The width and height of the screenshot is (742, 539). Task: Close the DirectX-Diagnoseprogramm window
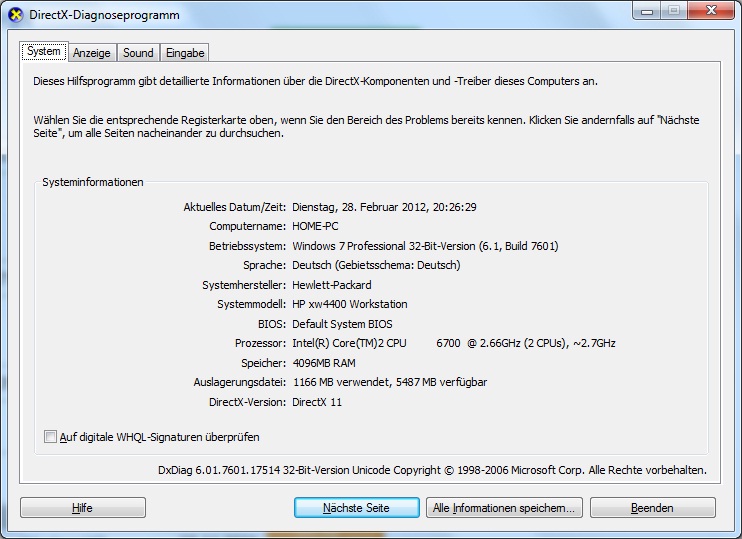click(x=711, y=11)
